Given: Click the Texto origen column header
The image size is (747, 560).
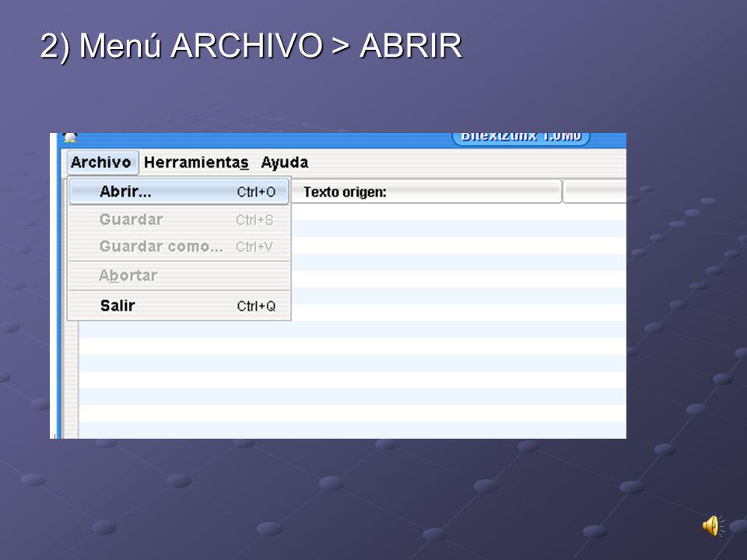Looking at the screenshot, I should 426,191.
